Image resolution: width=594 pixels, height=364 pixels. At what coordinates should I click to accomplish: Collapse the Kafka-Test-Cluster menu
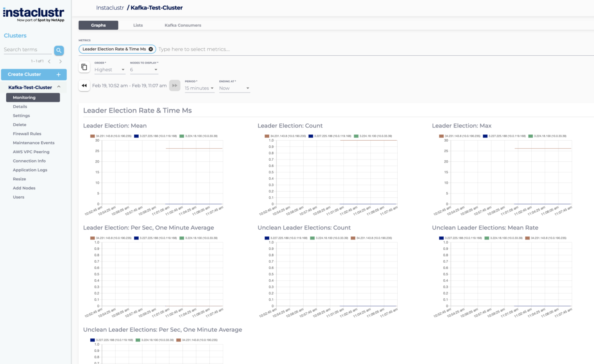click(59, 87)
